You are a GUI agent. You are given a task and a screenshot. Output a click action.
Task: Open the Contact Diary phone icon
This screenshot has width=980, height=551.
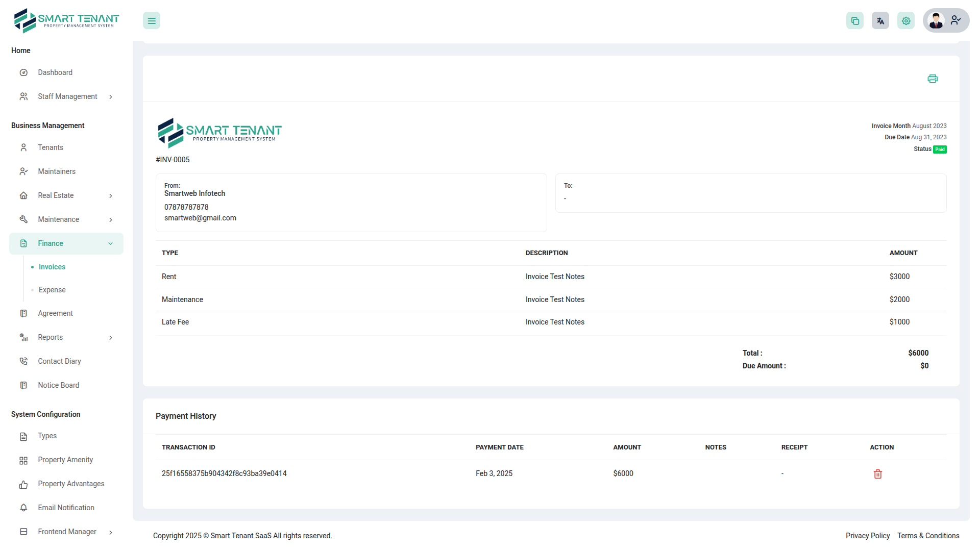(23, 361)
